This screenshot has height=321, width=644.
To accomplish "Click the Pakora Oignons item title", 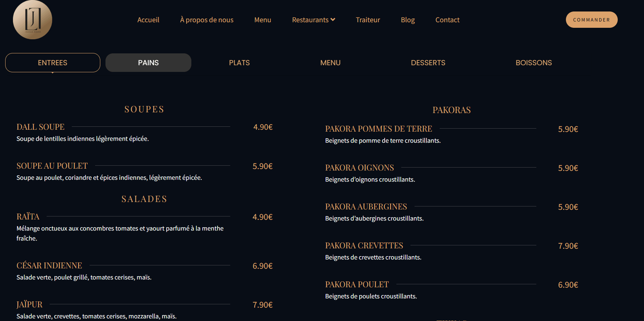I will [359, 168].
